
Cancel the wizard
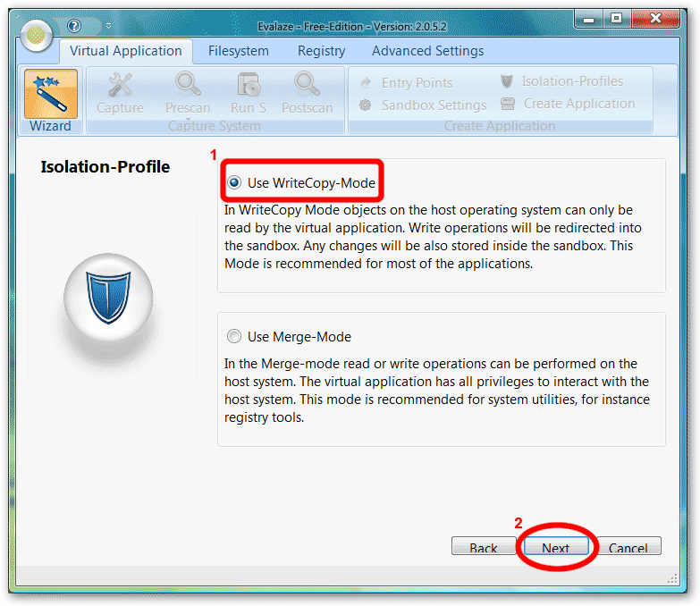coord(628,546)
